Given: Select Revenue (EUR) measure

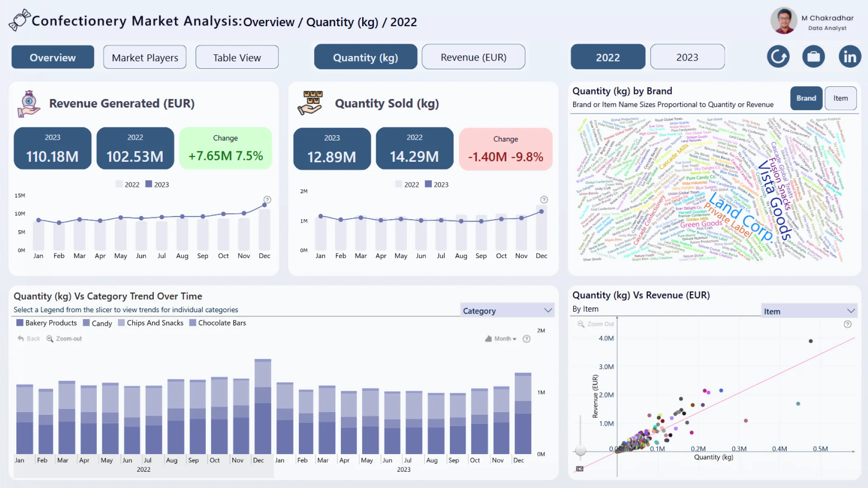Looking at the screenshot, I should pos(473,57).
